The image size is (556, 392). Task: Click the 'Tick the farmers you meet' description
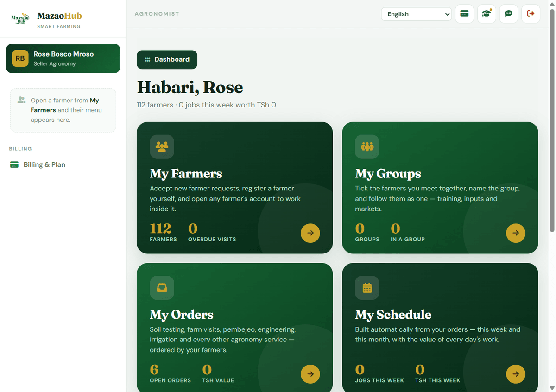[437, 199]
